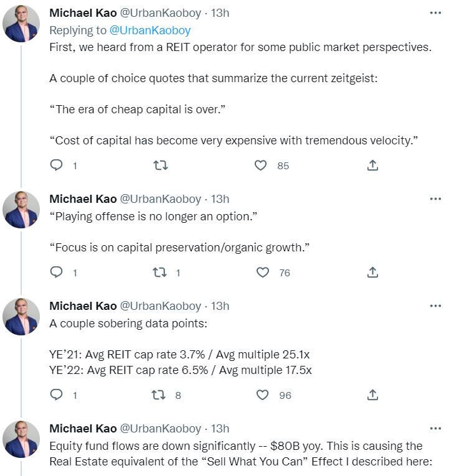
Task: Like the tweet with 85 likes
Action: pyautogui.click(x=262, y=166)
